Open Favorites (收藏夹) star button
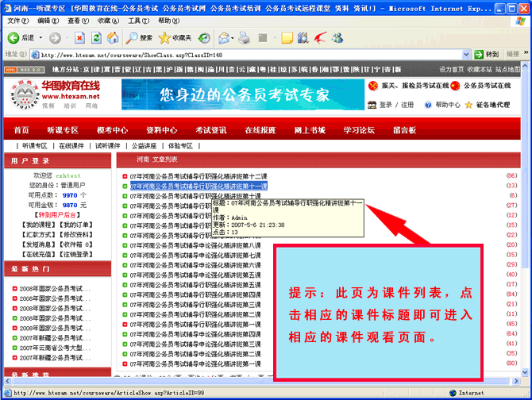 (175, 37)
